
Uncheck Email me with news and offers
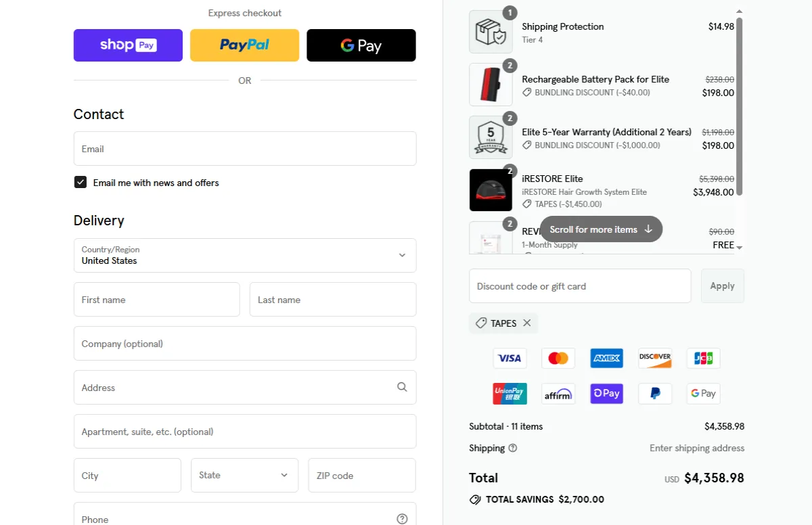(81, 183)
